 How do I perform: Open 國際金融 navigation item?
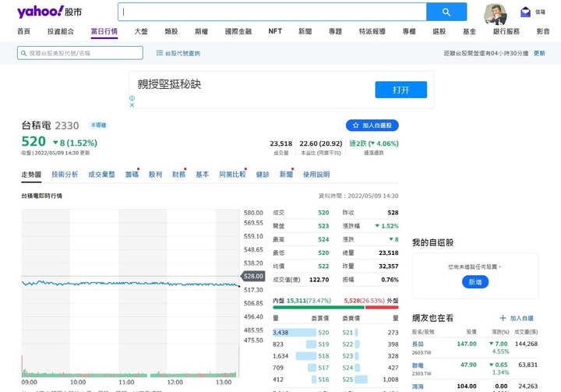point(238,31)
